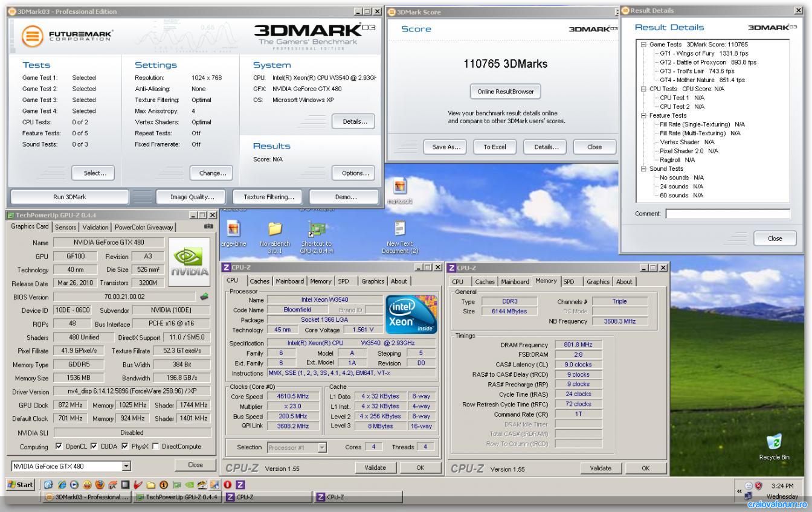
Task: Open the Recycle Bin desktop icon
Action: click(773, 446)
